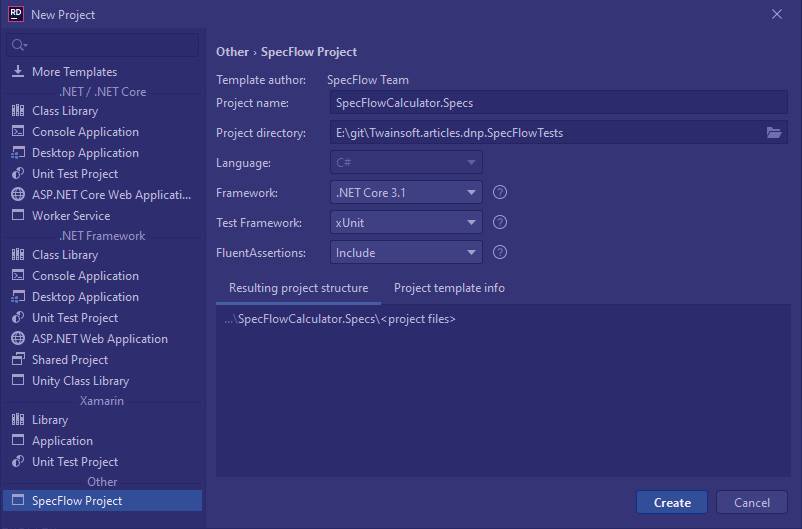
Task: Open the disabled Language C# dropdown
Action: pyautogui.click(x=406, y=163)
